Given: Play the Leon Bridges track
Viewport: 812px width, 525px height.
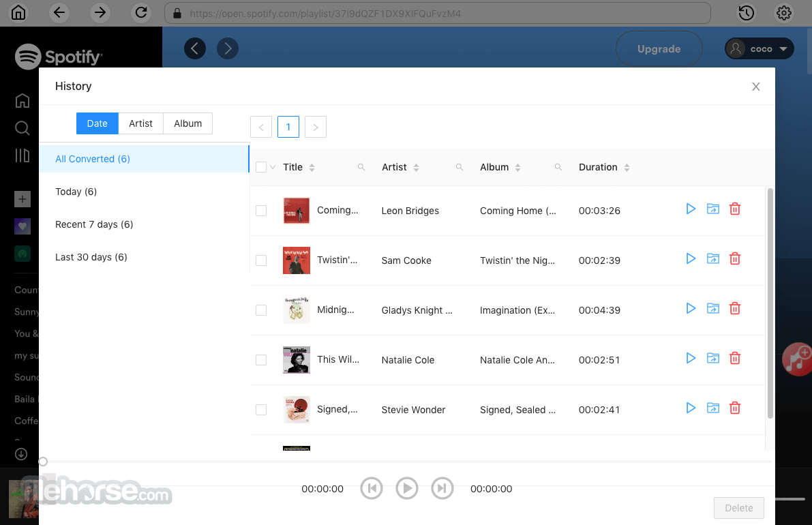Looking at the screenshot, I should pyautogui.click(x=691, y=209).
